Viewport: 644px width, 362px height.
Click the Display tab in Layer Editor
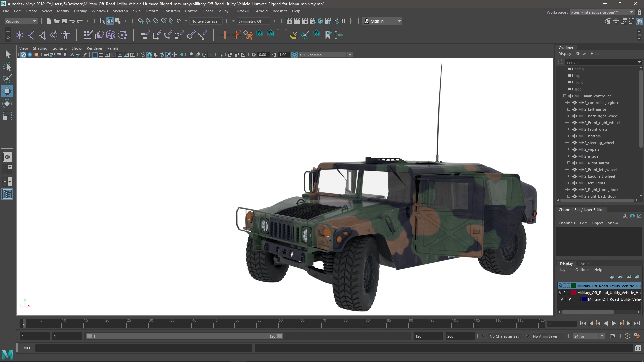(x=566, y=263)
